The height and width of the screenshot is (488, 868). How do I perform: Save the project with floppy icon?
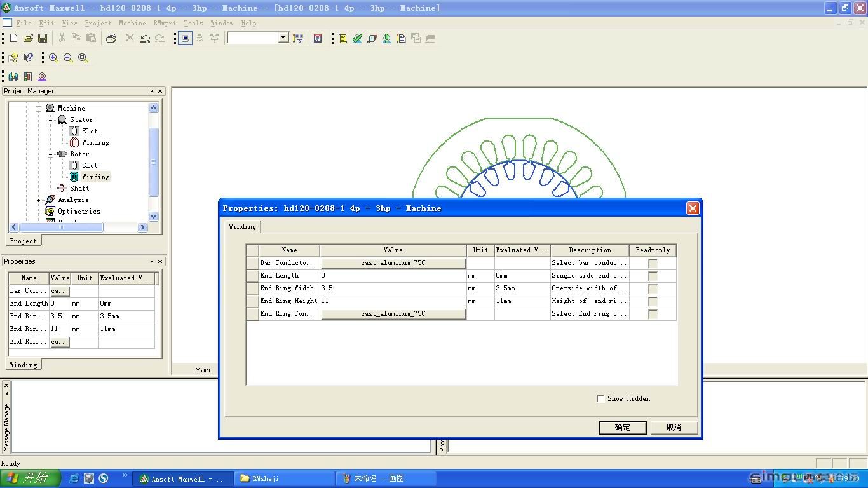pyautogui.click(x=43, y=38)
